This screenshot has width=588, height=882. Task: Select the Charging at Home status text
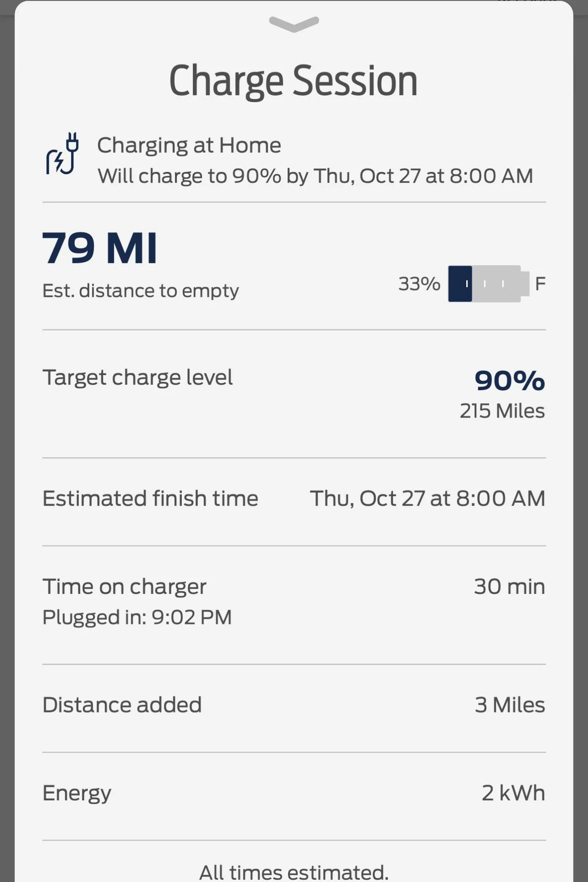pyautogui.click(x=189, y=145)
